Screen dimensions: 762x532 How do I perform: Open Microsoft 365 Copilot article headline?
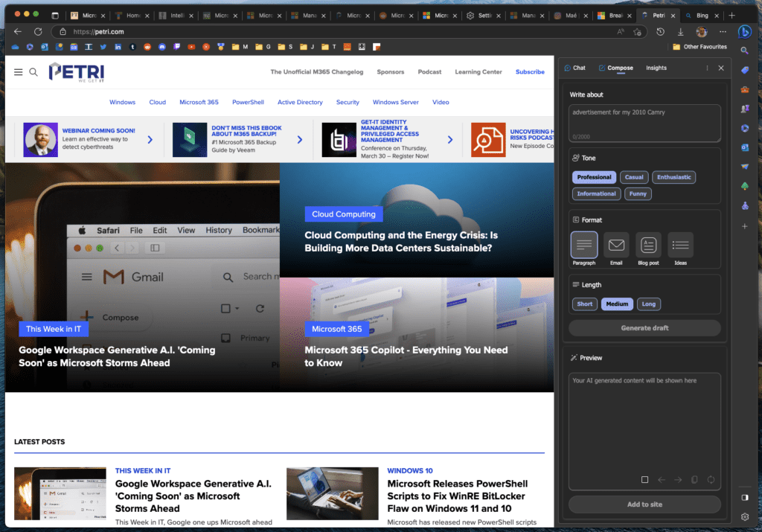coord(406,356)
